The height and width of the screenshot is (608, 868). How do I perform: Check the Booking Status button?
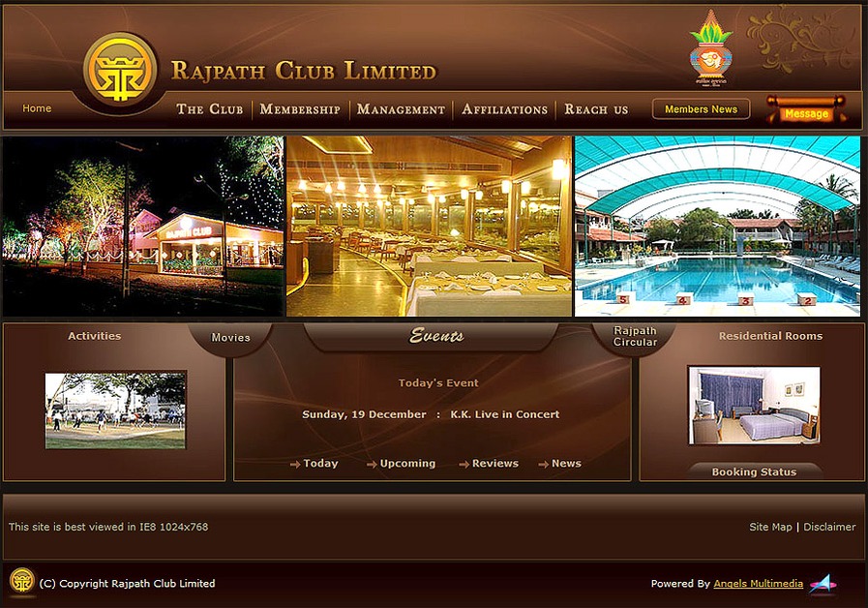click(754, 471)
